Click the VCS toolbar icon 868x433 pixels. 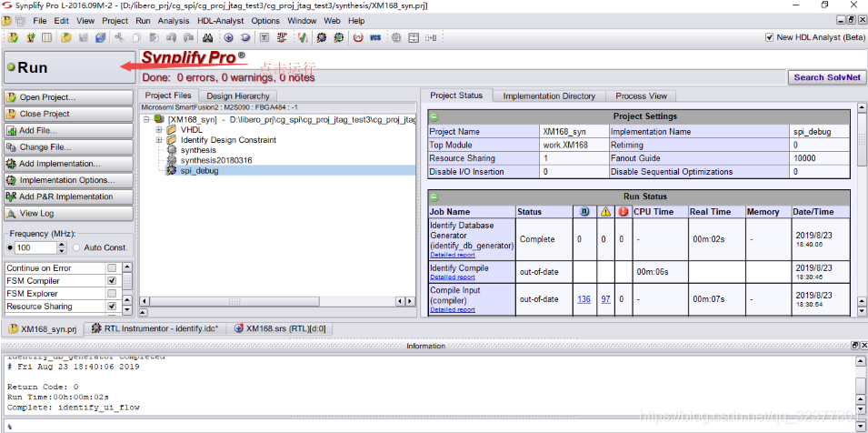(375, 37)
